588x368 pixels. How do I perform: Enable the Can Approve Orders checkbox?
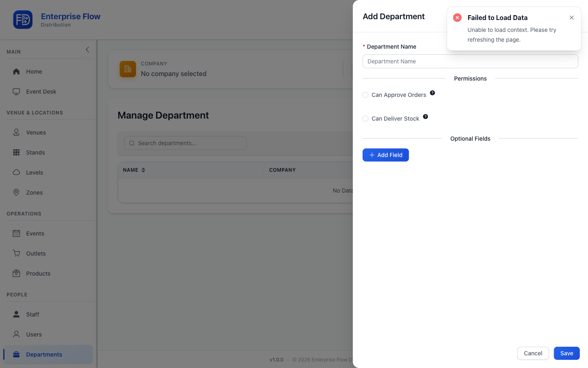click(x=365, y=95)
